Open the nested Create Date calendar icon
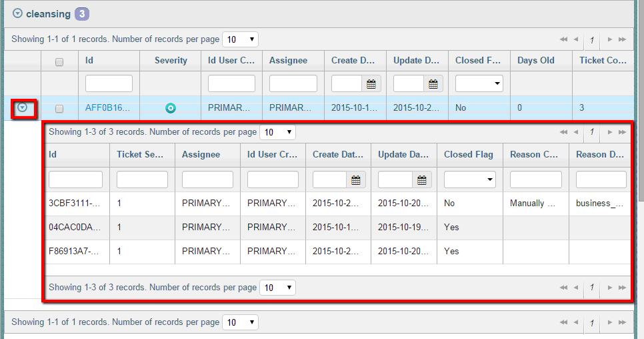This screenshot has width=644, height=339. tap(356, 180)
